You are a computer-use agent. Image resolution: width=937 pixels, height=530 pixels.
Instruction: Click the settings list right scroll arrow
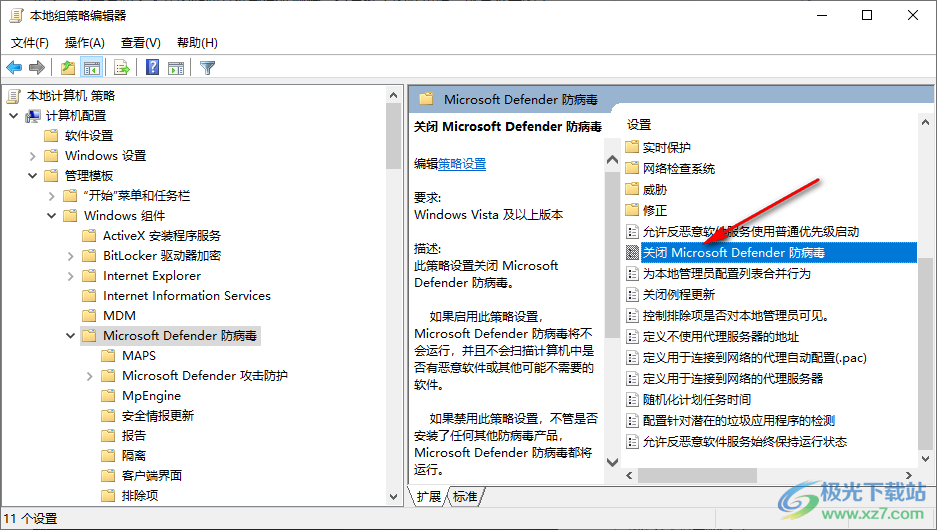[x=909, y=476]
